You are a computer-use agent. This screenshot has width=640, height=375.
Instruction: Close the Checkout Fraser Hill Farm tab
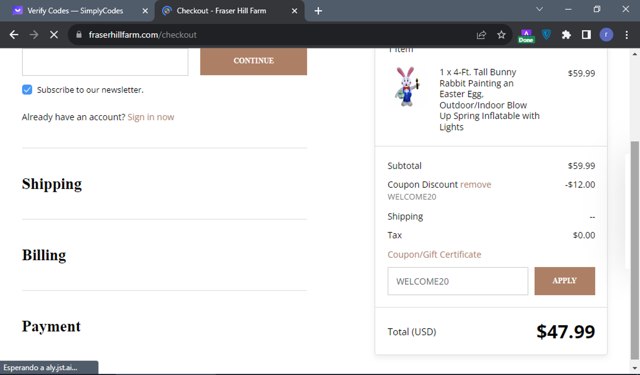(x=294, y=11)
